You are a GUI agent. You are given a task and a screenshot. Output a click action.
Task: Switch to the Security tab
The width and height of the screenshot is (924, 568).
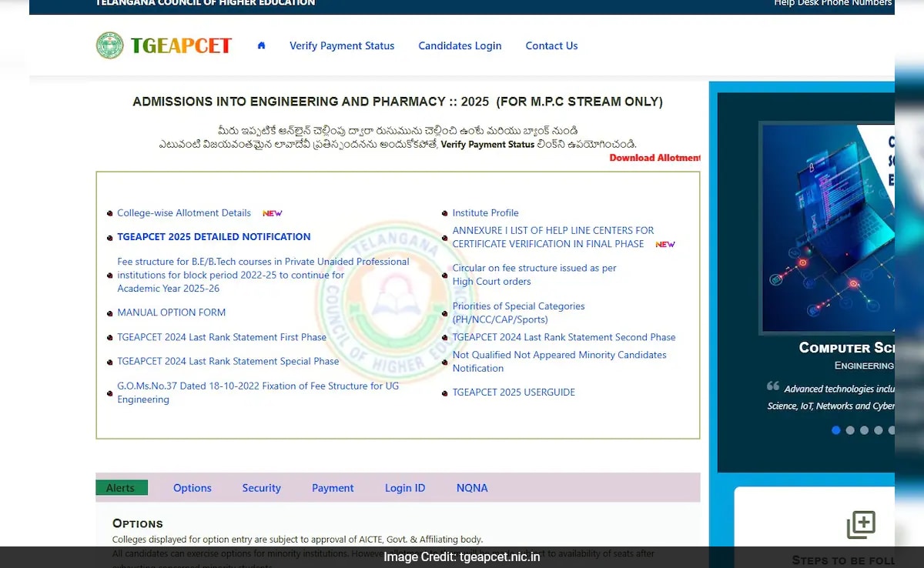pos(261,488)
